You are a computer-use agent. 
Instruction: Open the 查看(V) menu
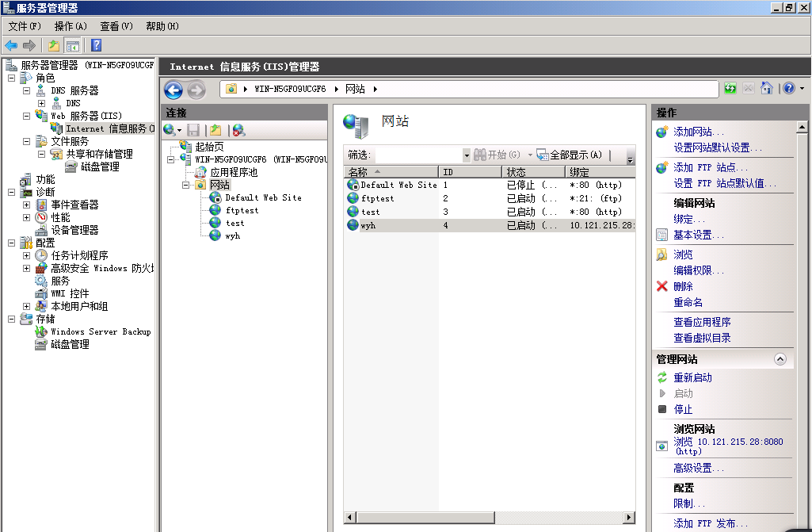116,26
